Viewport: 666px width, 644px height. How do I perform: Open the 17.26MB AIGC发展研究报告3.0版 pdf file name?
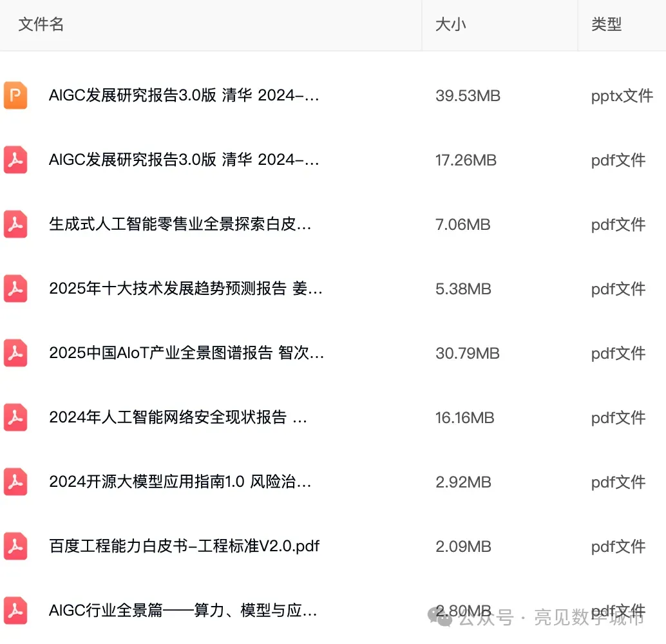point(184,160)
